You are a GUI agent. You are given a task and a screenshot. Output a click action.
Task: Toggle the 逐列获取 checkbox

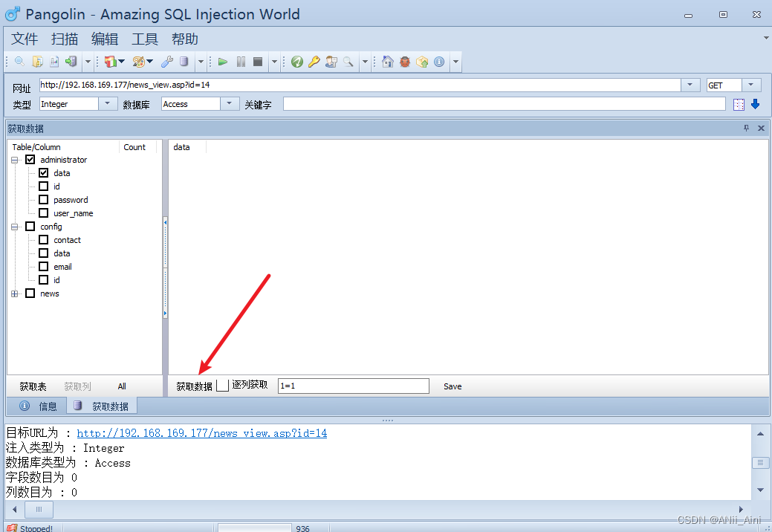coord(223,386)
